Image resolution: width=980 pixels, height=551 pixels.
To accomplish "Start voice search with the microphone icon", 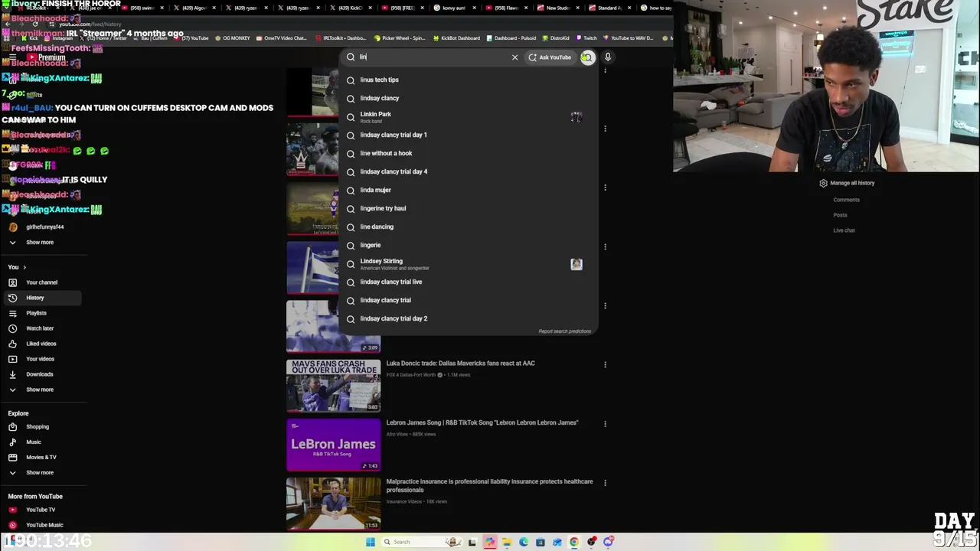I will (x=608, y=57).
